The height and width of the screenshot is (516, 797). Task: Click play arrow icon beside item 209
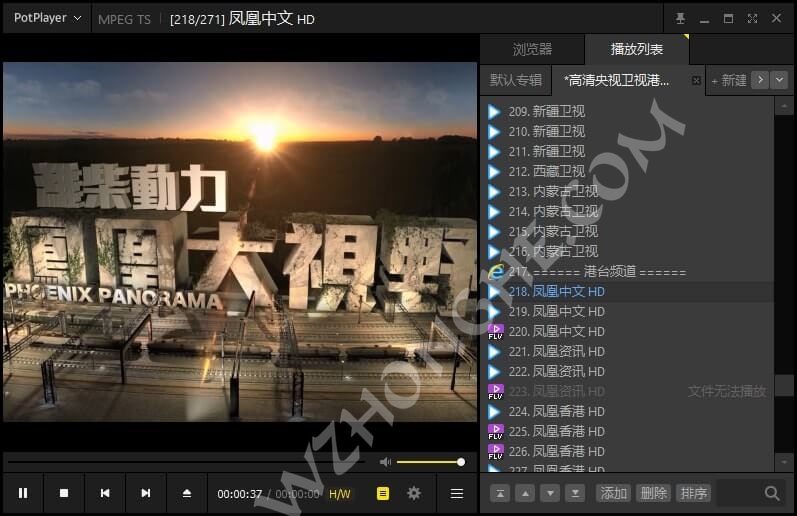coord(494,111)
